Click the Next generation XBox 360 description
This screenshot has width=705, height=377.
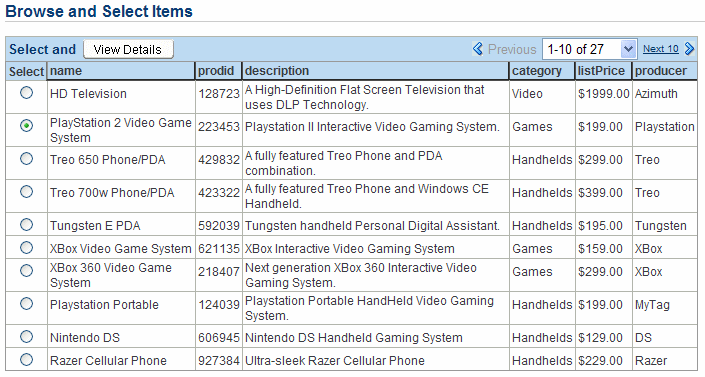[x=361, y=275]
